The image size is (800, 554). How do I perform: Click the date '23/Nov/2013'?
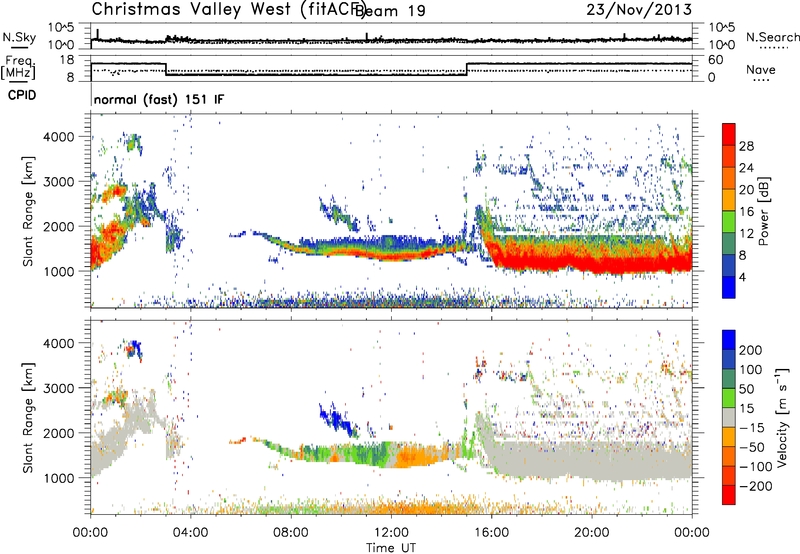pos(639,9)
